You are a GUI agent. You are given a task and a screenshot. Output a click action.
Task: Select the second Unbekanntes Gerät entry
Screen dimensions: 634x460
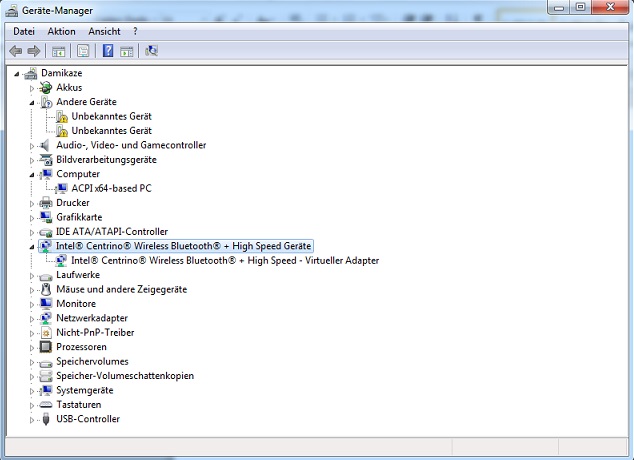111,131
